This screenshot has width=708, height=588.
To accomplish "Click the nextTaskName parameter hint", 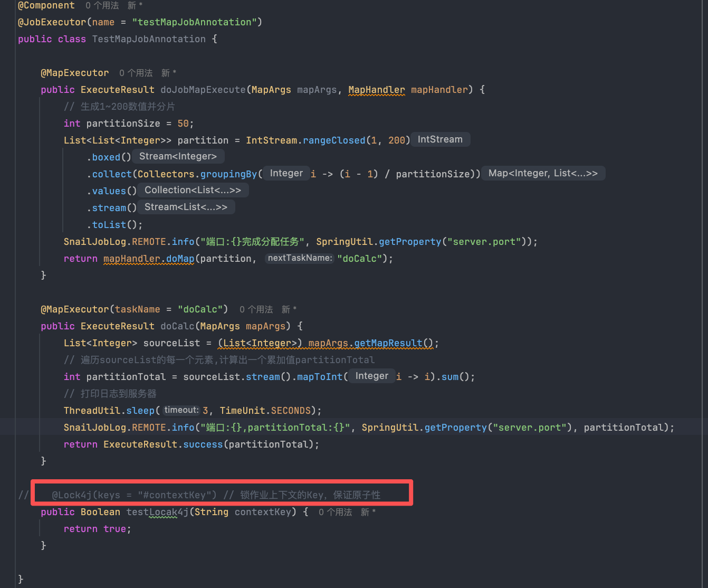I will [x=300, y=258].
